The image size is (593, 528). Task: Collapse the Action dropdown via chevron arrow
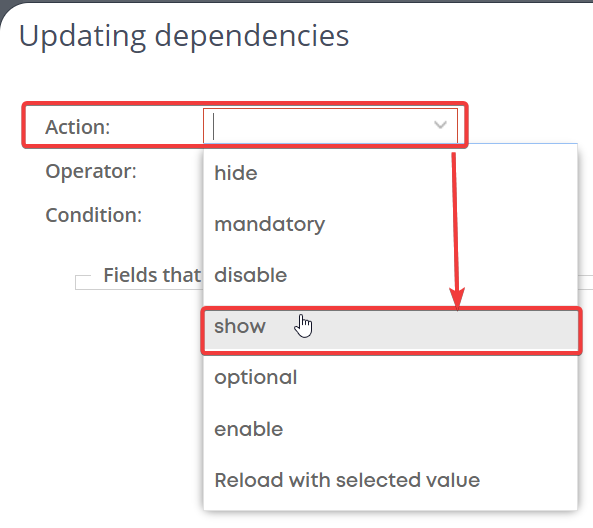point(440,125)
